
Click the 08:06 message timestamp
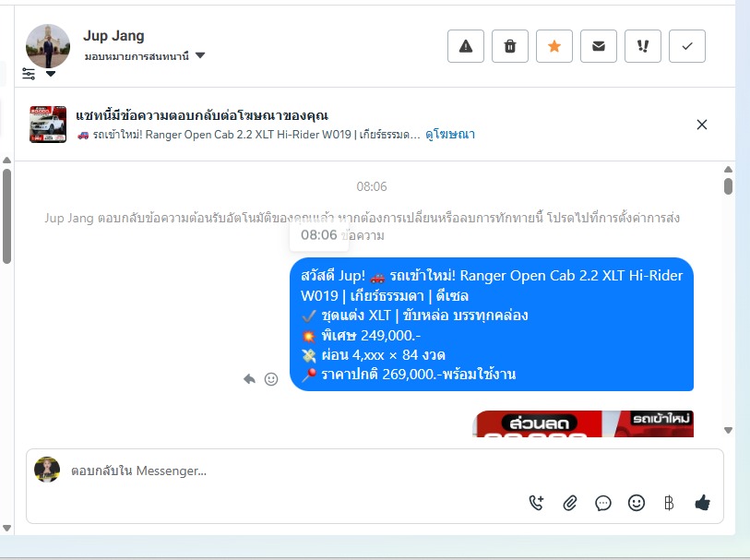pyautogui.click(x=371, y=186)
